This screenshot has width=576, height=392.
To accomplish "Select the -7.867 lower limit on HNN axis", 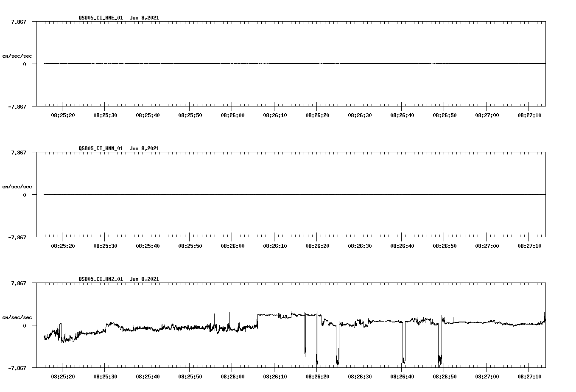I will (x=17, y=238).
